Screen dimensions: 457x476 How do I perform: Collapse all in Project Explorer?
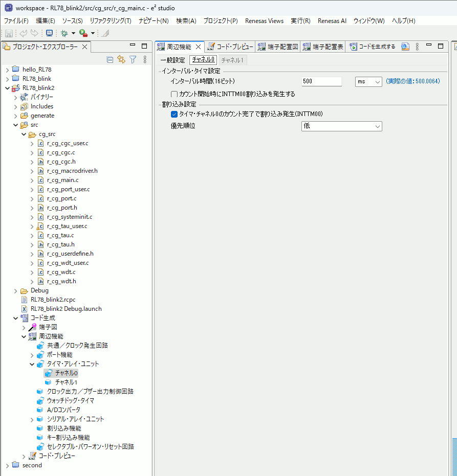click(110, 60)
